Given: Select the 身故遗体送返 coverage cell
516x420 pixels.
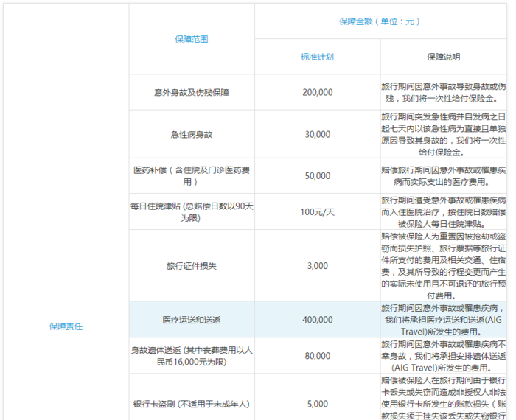Looking at the screenshot, I should pos(192,355).
